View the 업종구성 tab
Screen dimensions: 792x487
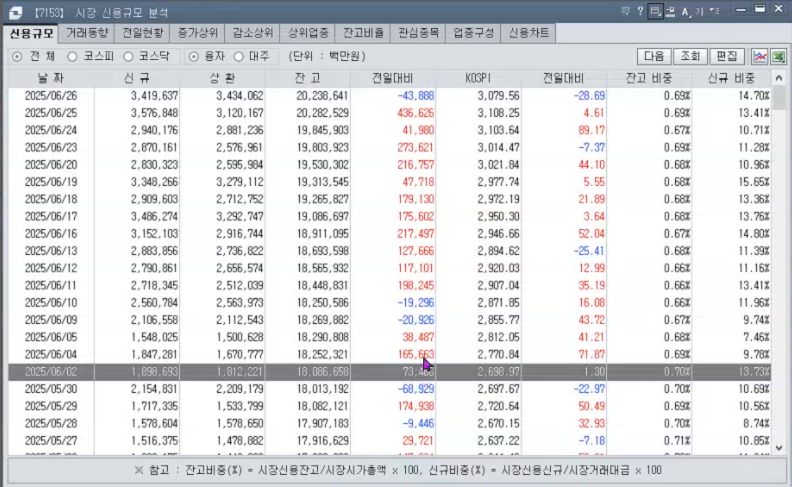[473, 33]
